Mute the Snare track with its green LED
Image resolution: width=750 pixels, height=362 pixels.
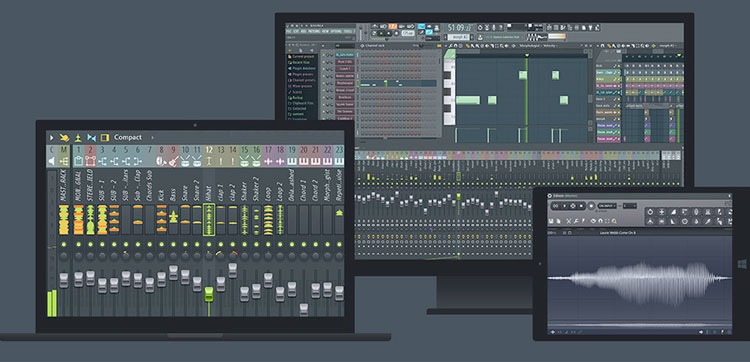(x=185, y=244)
